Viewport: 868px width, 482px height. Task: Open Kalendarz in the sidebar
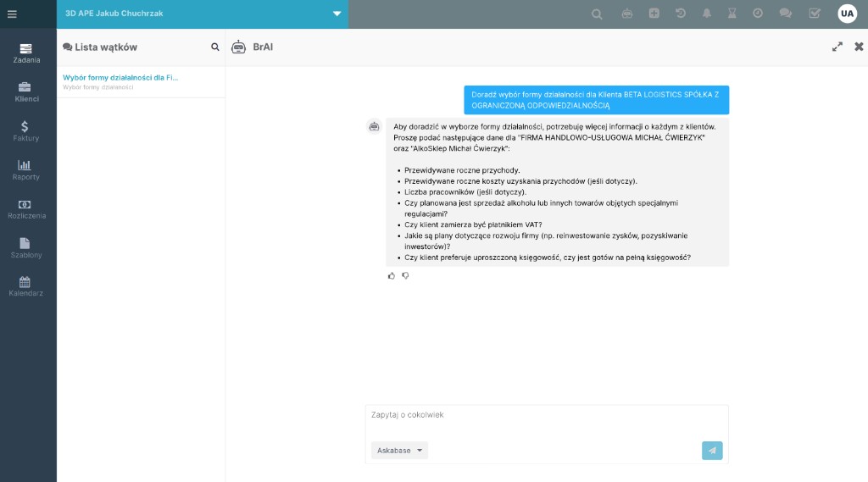(x=26, y=286)
